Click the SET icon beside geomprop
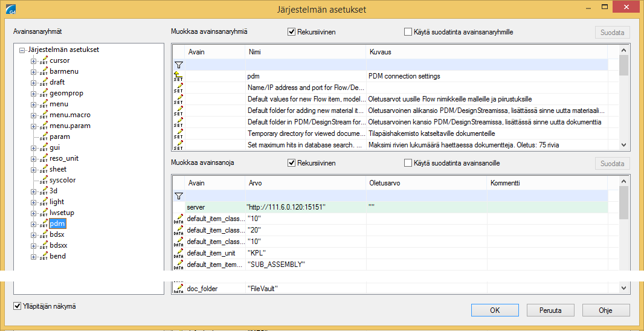Image resolution: width=644 pixels, height=331 pixels. point(44,94)
